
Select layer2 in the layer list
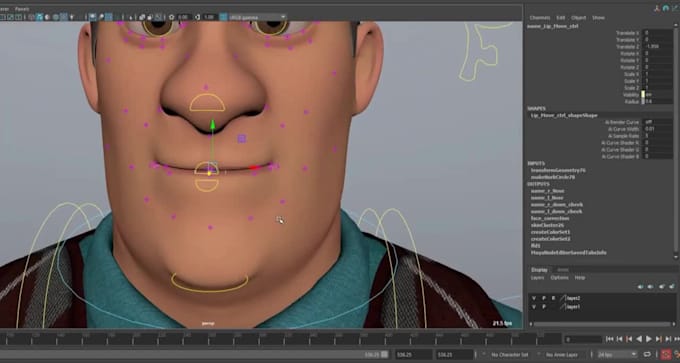[573, 298]
